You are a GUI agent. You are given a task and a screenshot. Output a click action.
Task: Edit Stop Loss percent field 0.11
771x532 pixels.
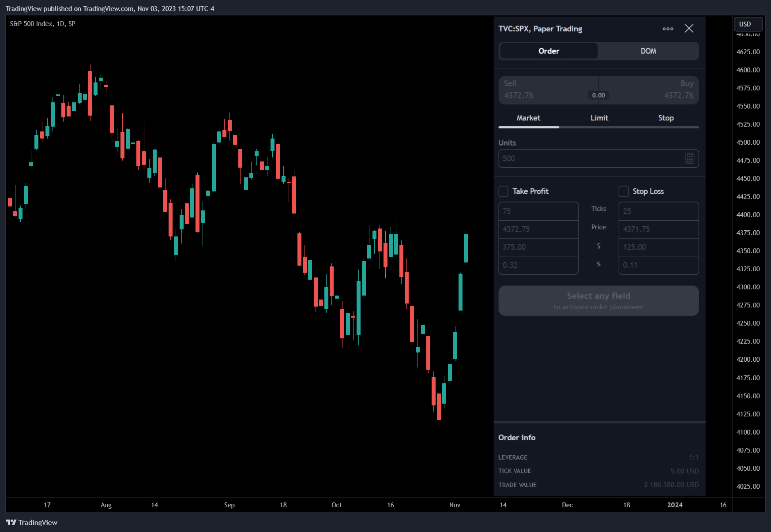click(x=658, y=265)
